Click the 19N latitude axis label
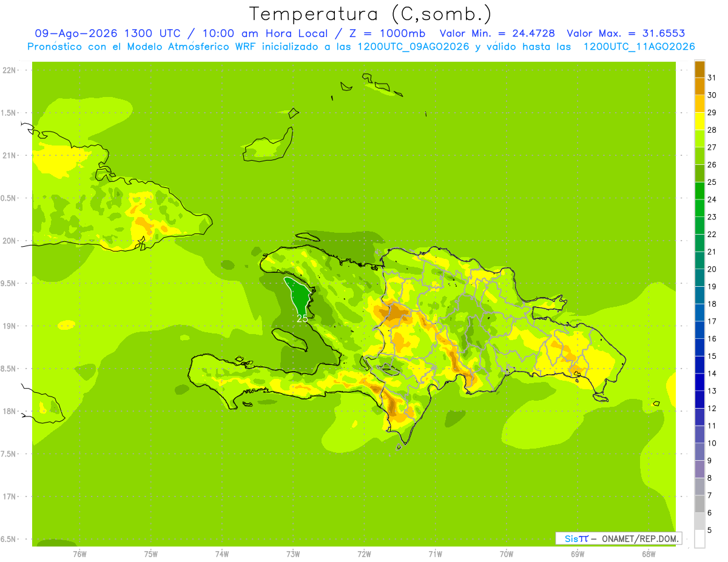Viewport: 728px width, 562px height. (x=9, y=326)
